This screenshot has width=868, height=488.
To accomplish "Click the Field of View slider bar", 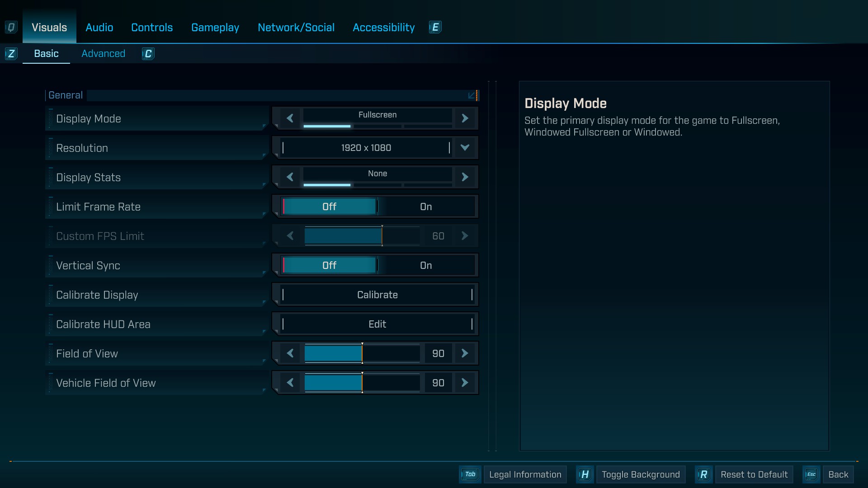I will [362, 353].
